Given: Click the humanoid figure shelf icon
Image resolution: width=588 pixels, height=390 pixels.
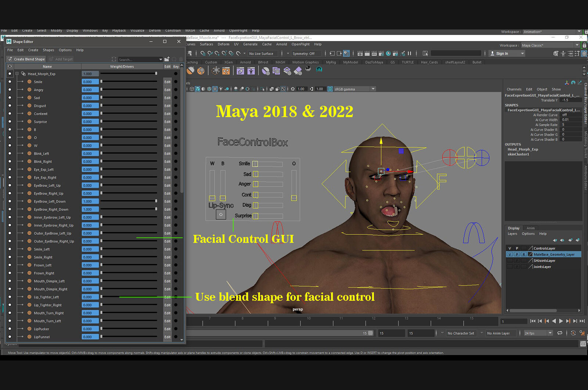Looking at the screenshot, I should pyautogui.click(x=251, y=70).
